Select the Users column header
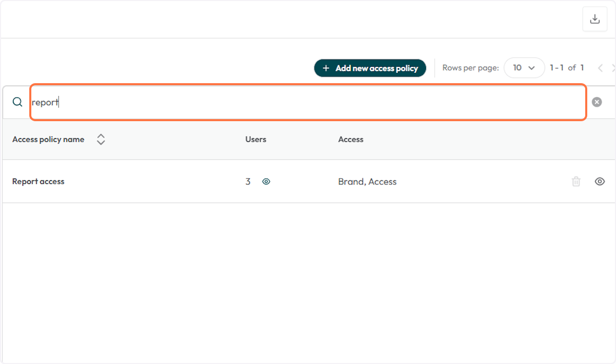Viewport: 616px width, 364px height. point(255,139)
